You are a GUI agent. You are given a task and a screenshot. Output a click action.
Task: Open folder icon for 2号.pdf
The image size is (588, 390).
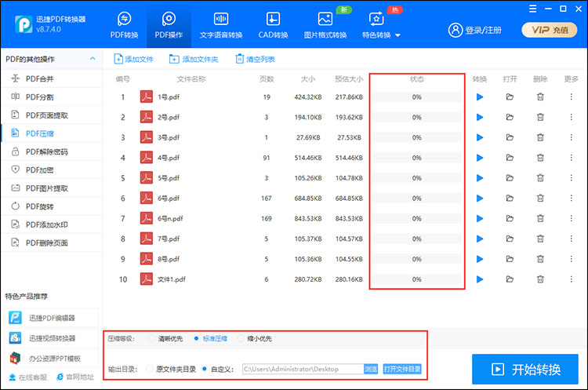pyautogui.click(x=510, y=117)
